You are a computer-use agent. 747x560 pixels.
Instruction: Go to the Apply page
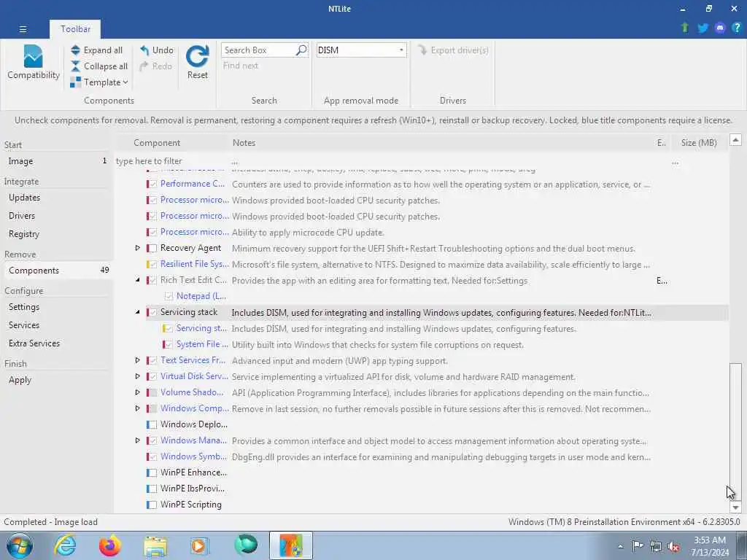56,380
